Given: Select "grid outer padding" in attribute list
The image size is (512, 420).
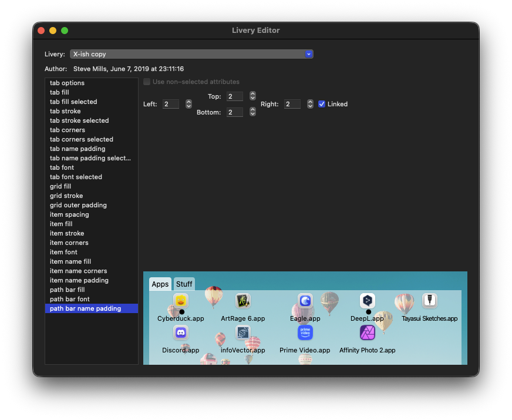Looking at the screenshot, I should 78,205.
